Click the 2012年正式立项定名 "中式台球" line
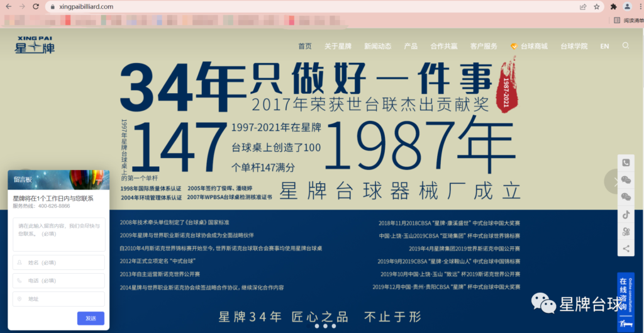The width and height of the screenshot is (644, 333). tap(158, 261)
